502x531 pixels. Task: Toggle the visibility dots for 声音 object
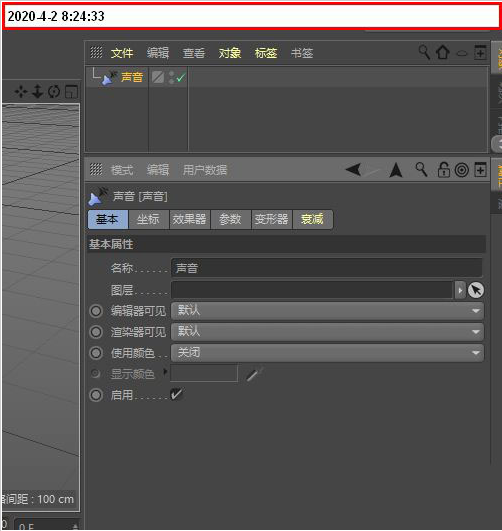click(x=171, y=78)
